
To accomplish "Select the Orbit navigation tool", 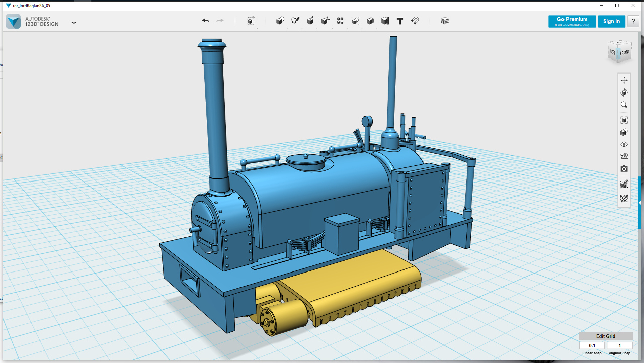I will 624,93.
